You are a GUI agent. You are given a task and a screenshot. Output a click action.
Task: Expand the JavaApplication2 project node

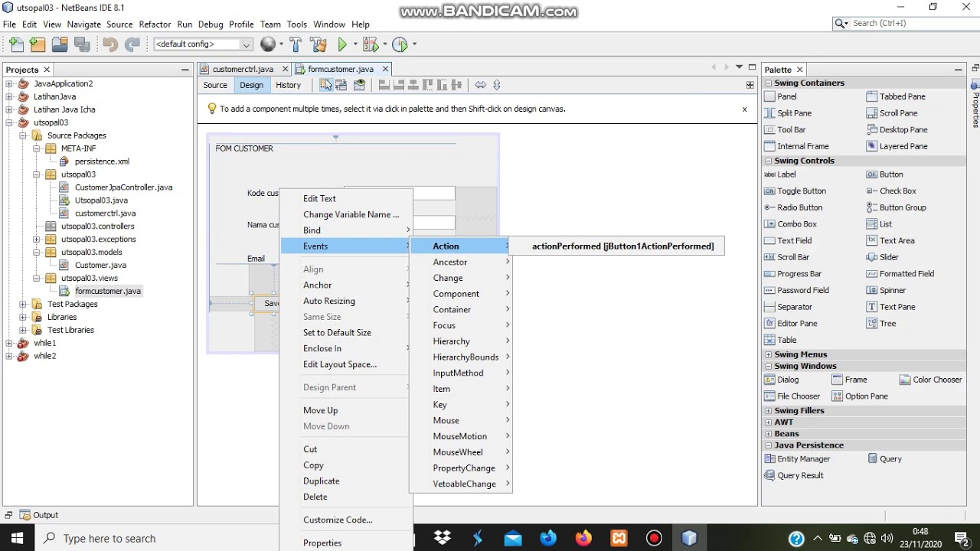pyautogui.click(x=9, y=84)
